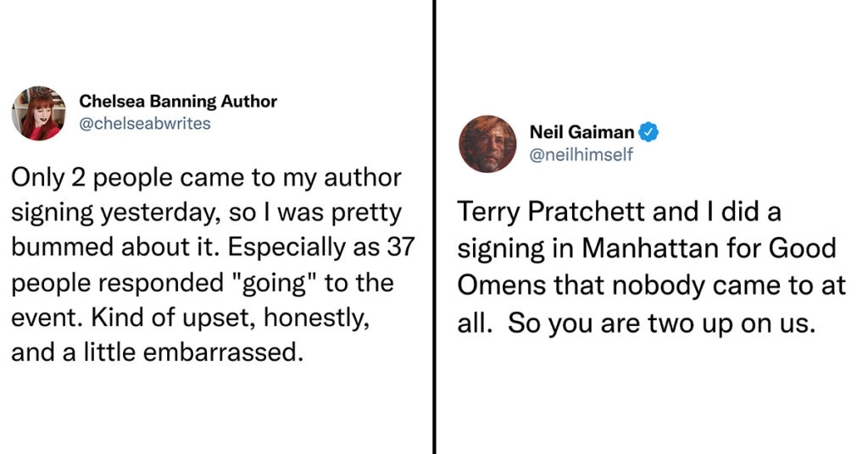Click the blue verified badge beside Neil Gaiman

tap(648, 132)
